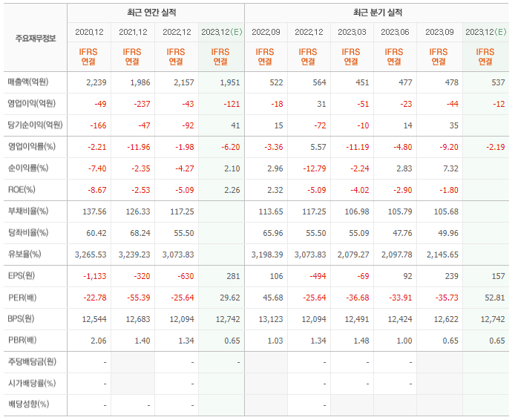The image size is (515, 420).
Task: Select the '순이익률(%)' row label
Action: pos(28,168)
